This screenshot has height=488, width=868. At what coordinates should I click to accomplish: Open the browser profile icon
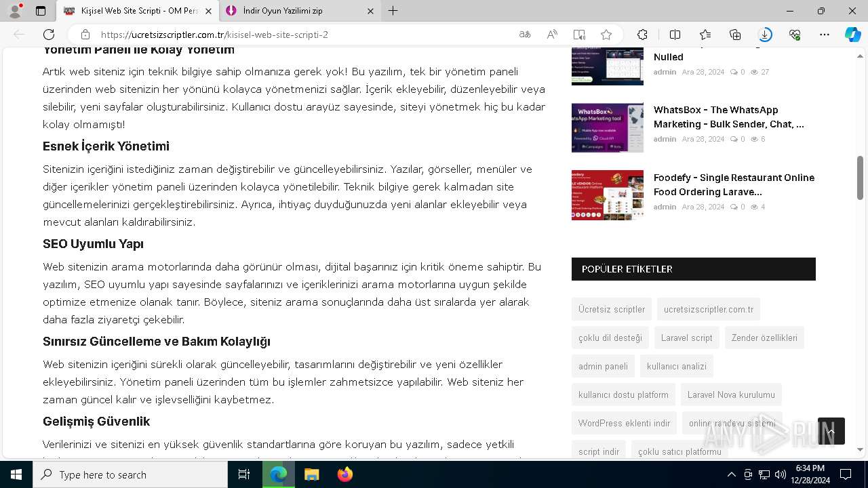(15, 11)
